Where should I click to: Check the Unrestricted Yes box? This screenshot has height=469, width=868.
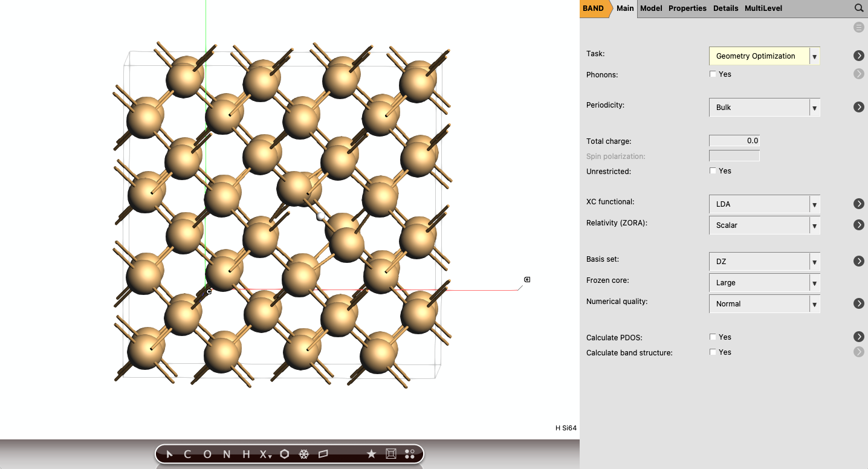click(713, 170)
